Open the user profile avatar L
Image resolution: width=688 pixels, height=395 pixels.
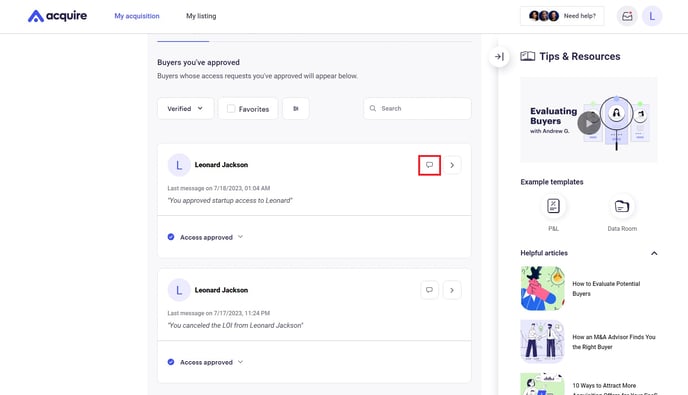click(652, 16)
